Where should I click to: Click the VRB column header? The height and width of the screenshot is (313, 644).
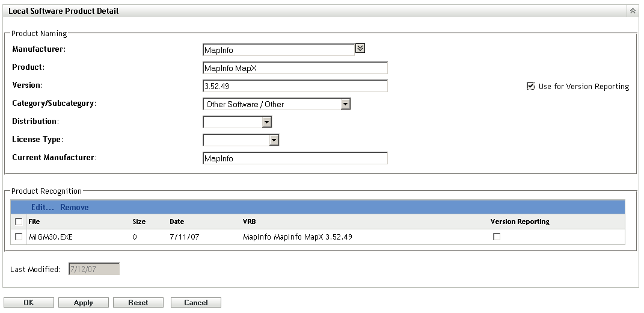pos(250,222)
